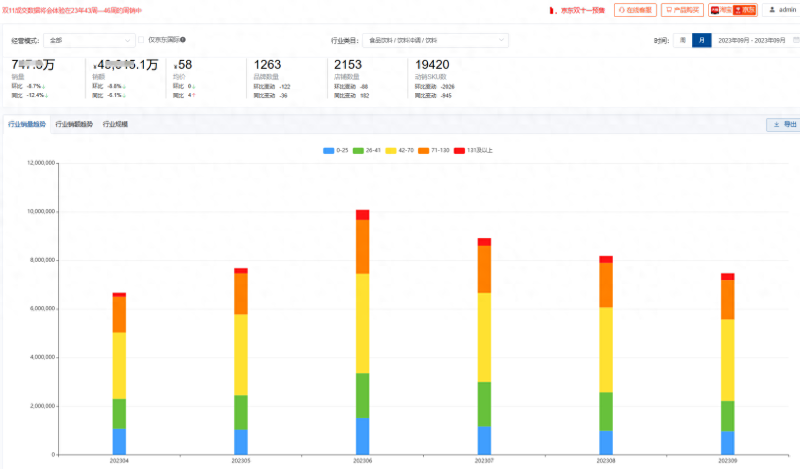Select 周 weekly time option
The image size is (800, 469).
click(682, 40)
